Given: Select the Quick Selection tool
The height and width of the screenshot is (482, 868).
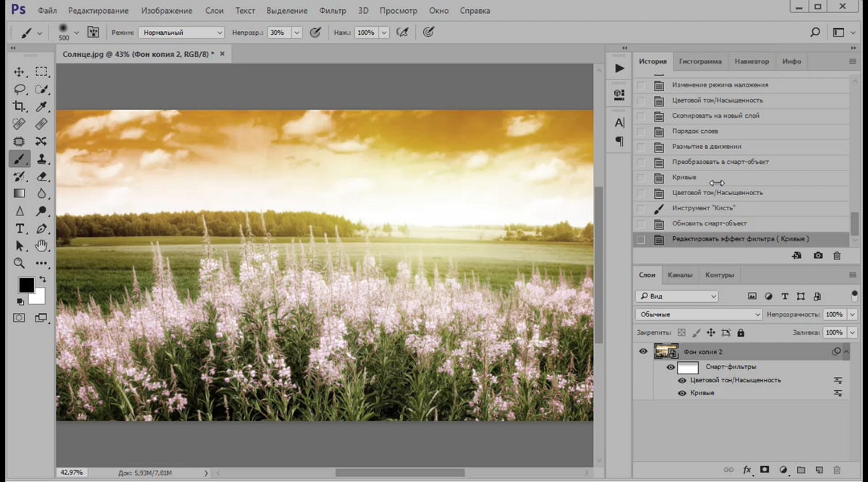Looking at the screenshot, I should pos(41,90).
